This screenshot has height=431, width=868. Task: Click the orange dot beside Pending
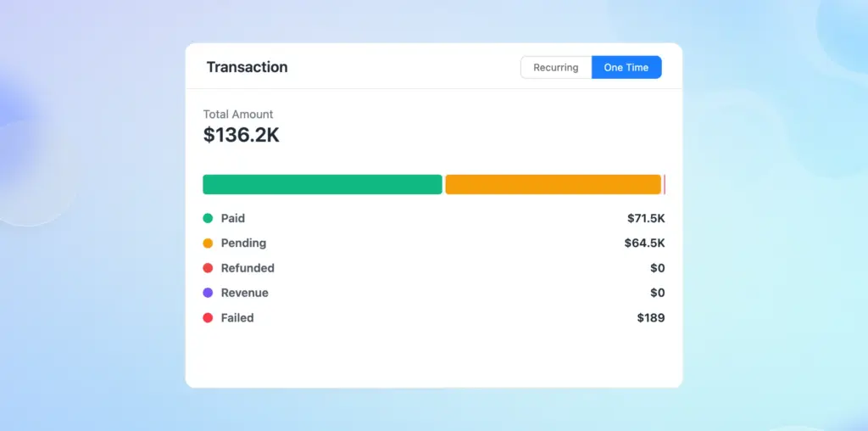click(x=209, y=243)
